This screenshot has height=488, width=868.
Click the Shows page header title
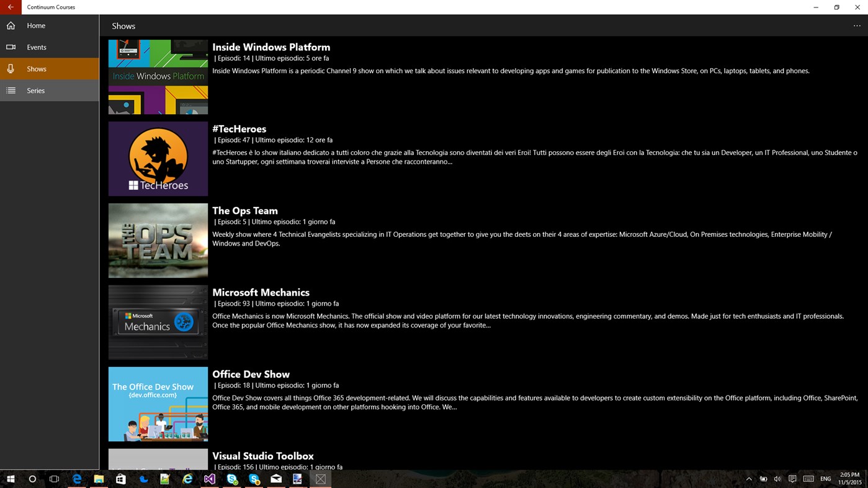click(x=123, y=26)
